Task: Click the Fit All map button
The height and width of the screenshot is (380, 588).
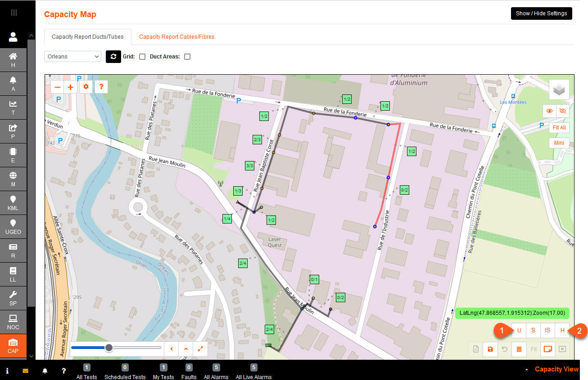Action: click(559, 128)
